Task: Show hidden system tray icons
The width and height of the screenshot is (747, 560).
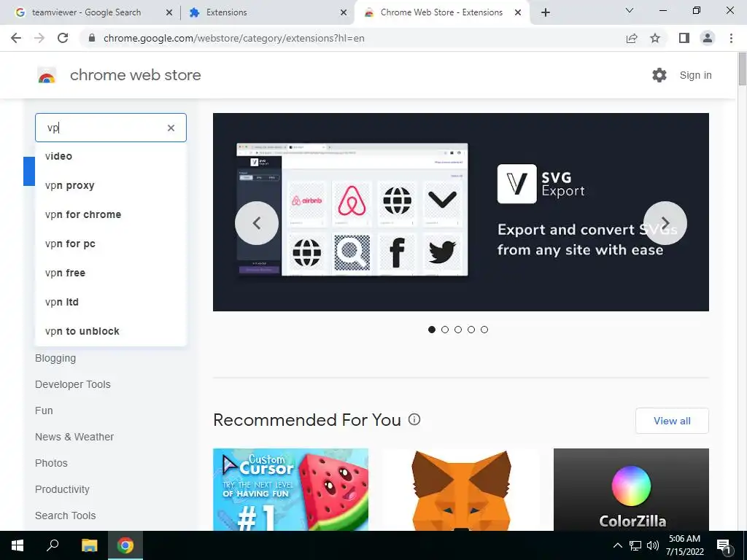Action: click(617, 545)
